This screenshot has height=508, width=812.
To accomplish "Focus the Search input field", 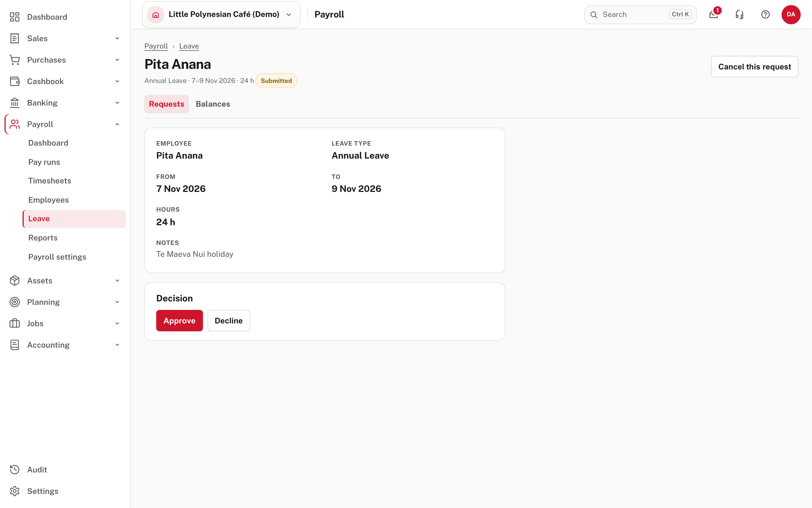I will pos(640,14).
